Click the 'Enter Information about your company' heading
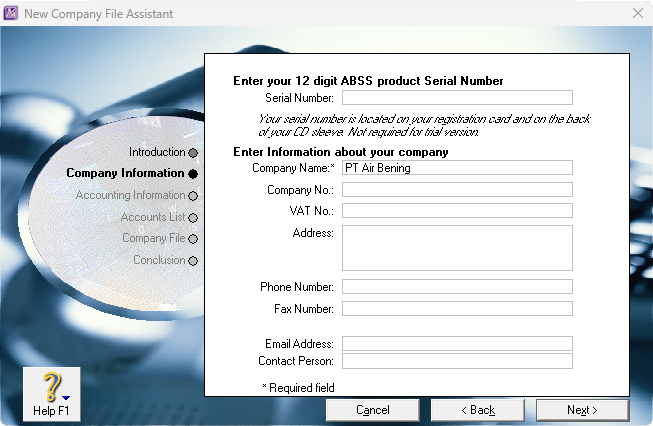The width and height of the screenshot is (653, 426). [341, 152]
